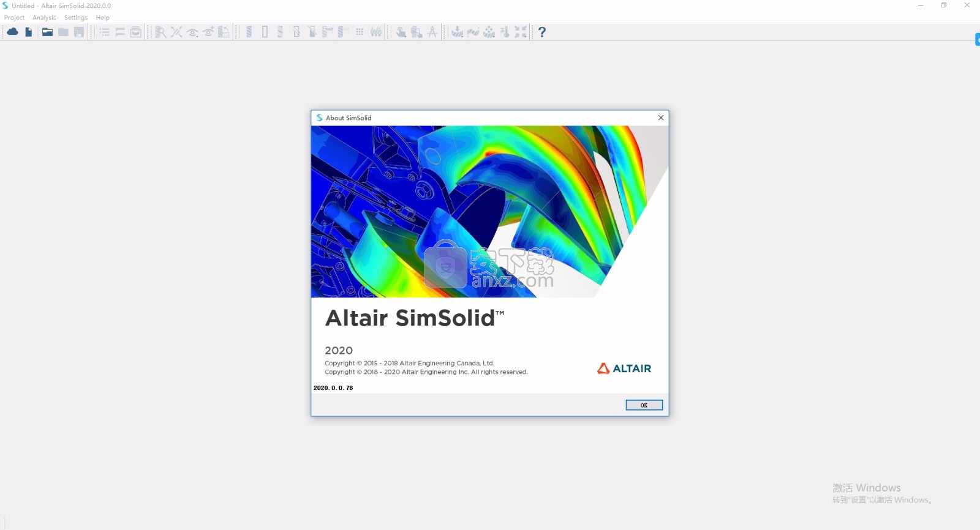Click the archive box toolbar icon

(136, 32)
